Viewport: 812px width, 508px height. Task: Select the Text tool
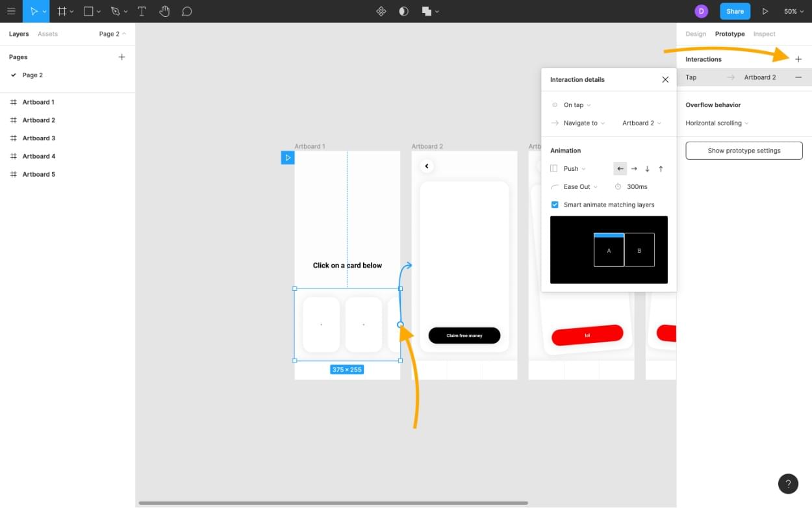[142, 11]
